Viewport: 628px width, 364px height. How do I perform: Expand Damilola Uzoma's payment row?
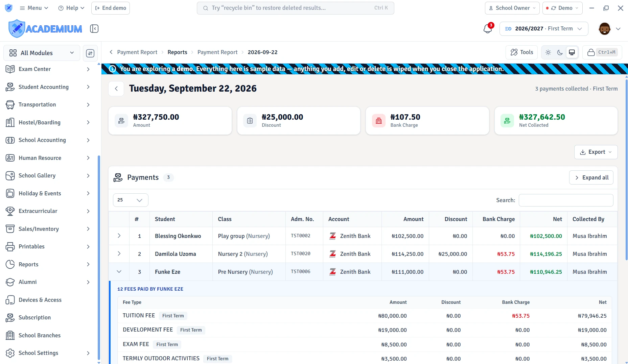click(x=119, y=254)
